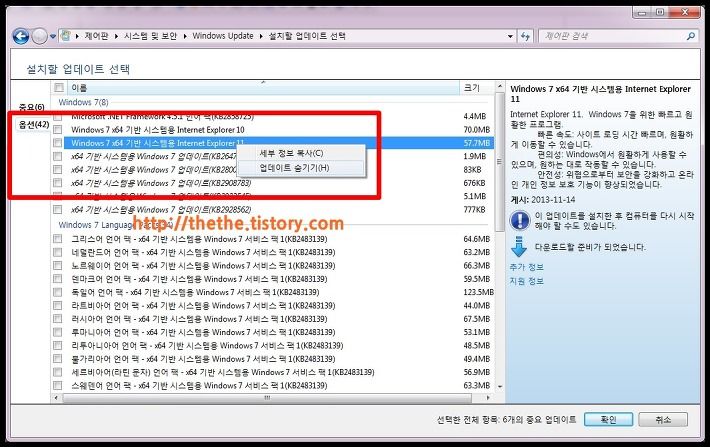Sort by the 이름 column header
The image size is (710, 447).
click(264, 87)
